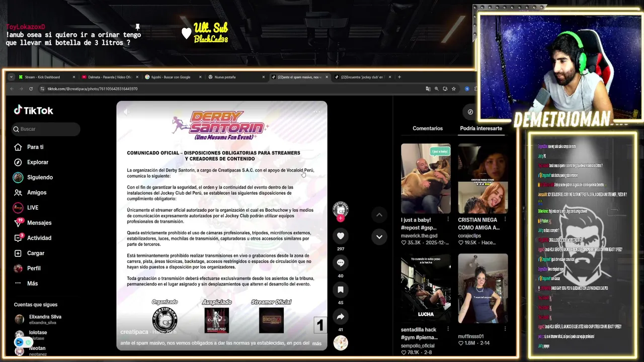Close the Nueva pestaña tab
This screenshot has height=362, width=644.
click(x=264, y=77)
